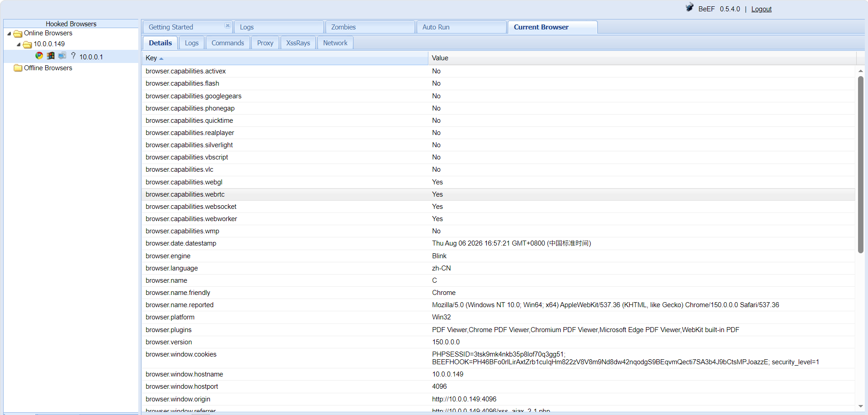Viewport: 868px width, 415px height.
Task: Click the Value column header
Action: (642, 58)
